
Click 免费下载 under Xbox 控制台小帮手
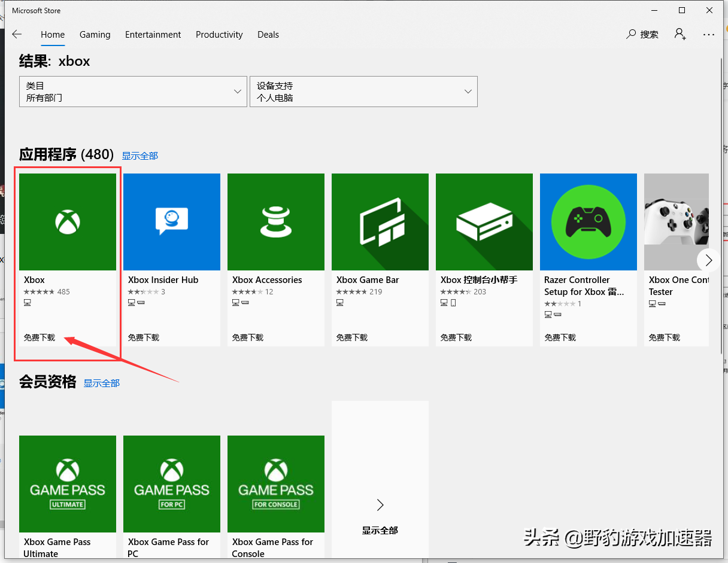click(x=456, y=337)
